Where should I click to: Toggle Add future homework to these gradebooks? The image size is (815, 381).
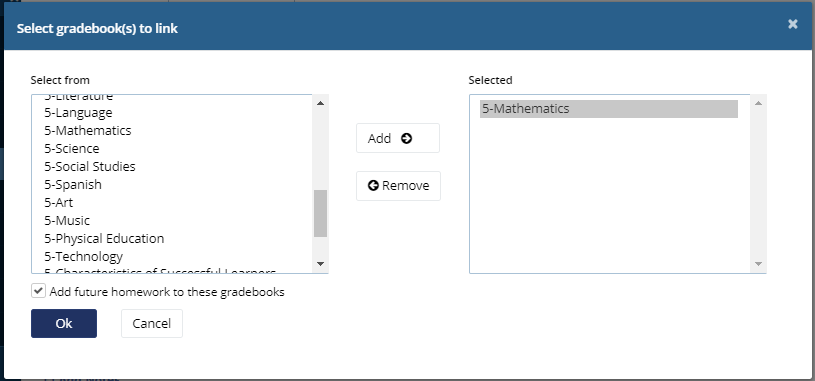coord(38,291)
